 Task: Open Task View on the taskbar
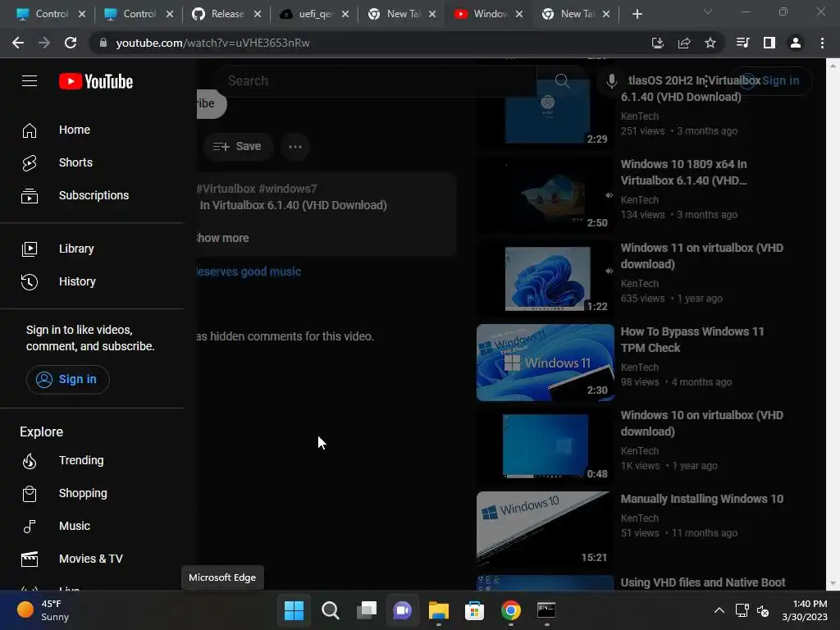coord(367,610)
